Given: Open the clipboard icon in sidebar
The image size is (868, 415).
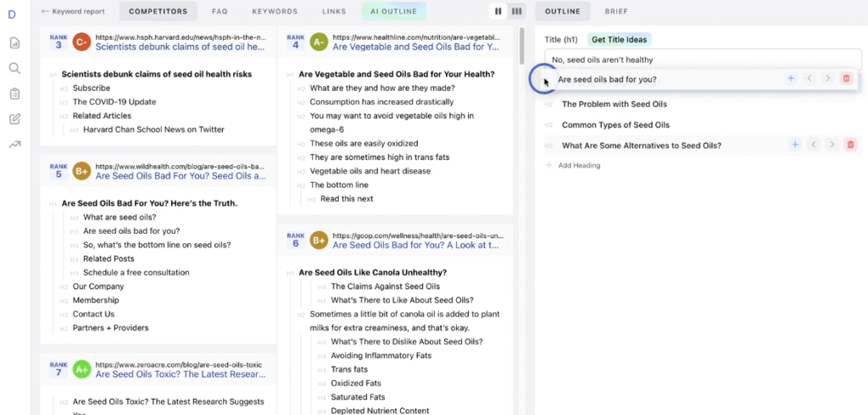Looking at the screenshot, I should click(x=14, y=93).
